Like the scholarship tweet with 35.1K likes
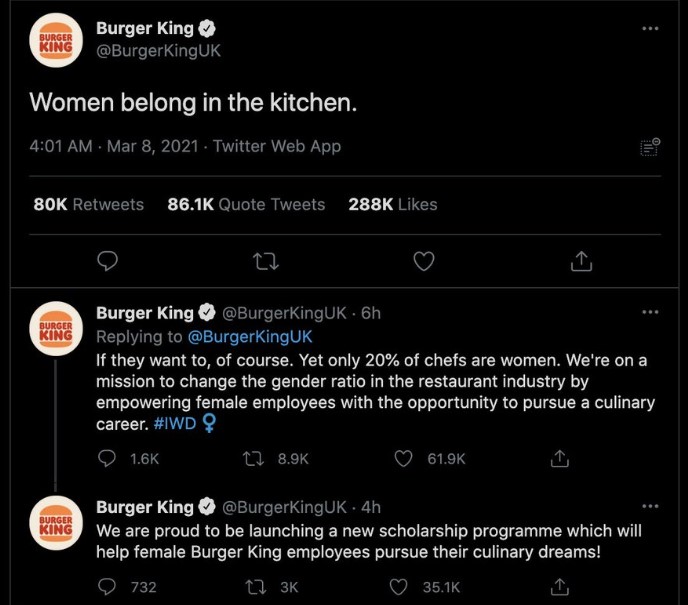 click(404, 587)
